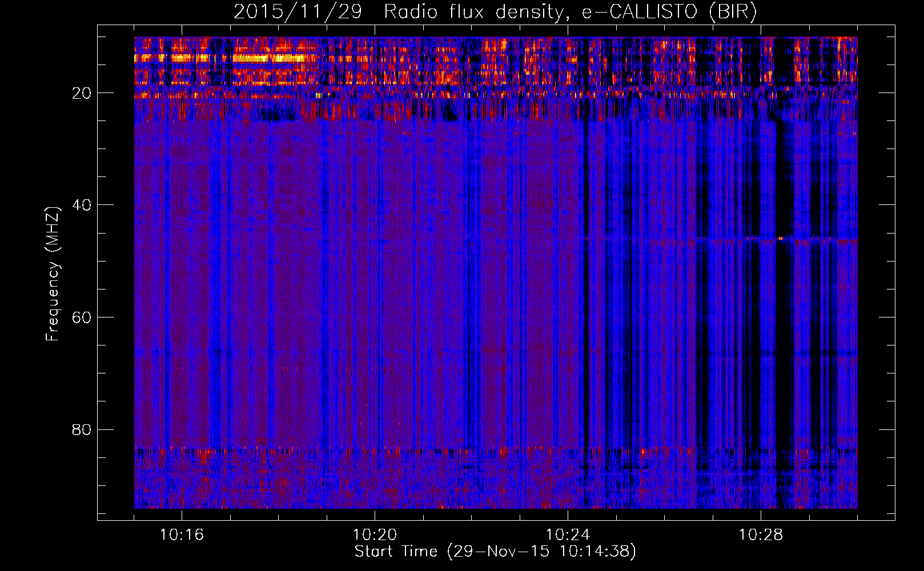Click the 'Frequency (MHZ)' y-axis label
The image size is (924, 571).
pyautogui.click(x=53, y=274)
